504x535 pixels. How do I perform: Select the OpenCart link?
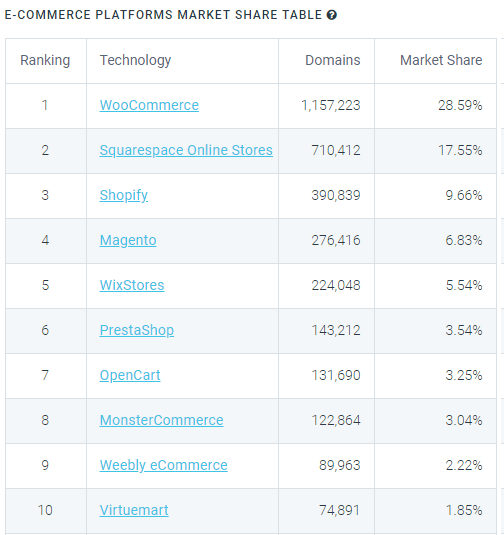[130, 375]
